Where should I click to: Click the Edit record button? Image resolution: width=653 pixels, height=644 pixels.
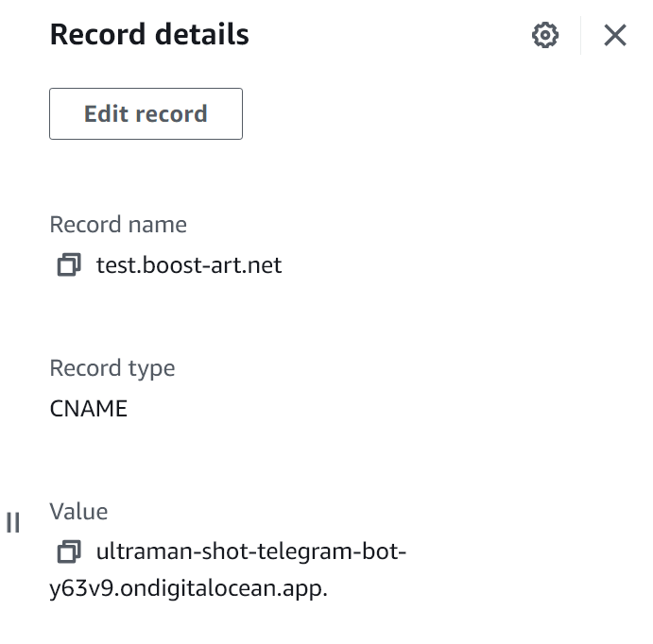(x=146, y=113)
